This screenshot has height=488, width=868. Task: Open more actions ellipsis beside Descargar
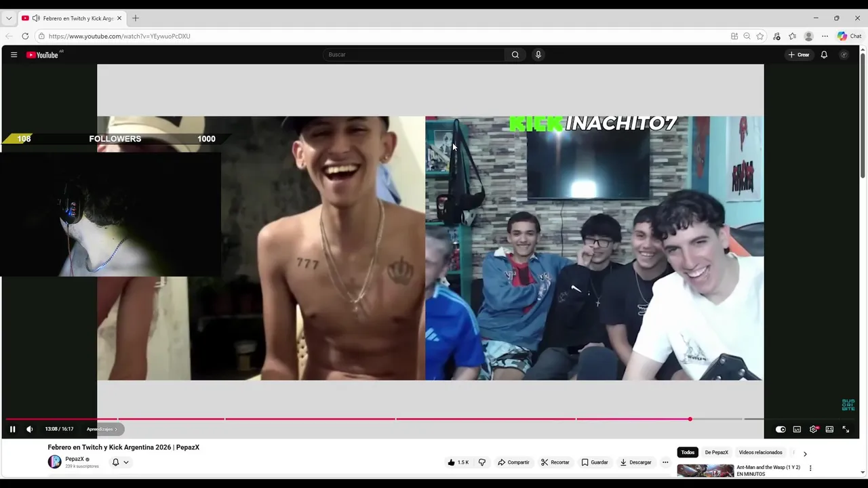point(665,462)
